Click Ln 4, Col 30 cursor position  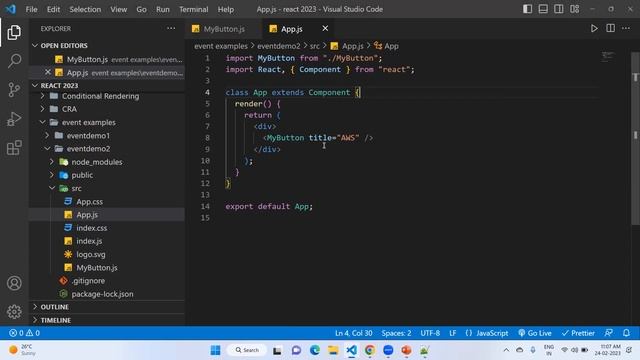click(x=353, y=333)
